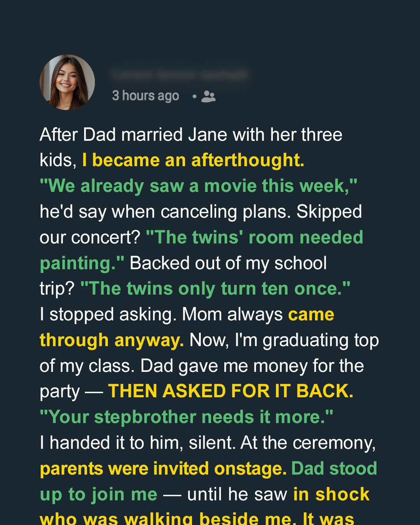The width and height of the screenshot is (420, 525).
Task: Click "THEN ASKED FOR IT BACK." text
Action: tap(231, 391)
